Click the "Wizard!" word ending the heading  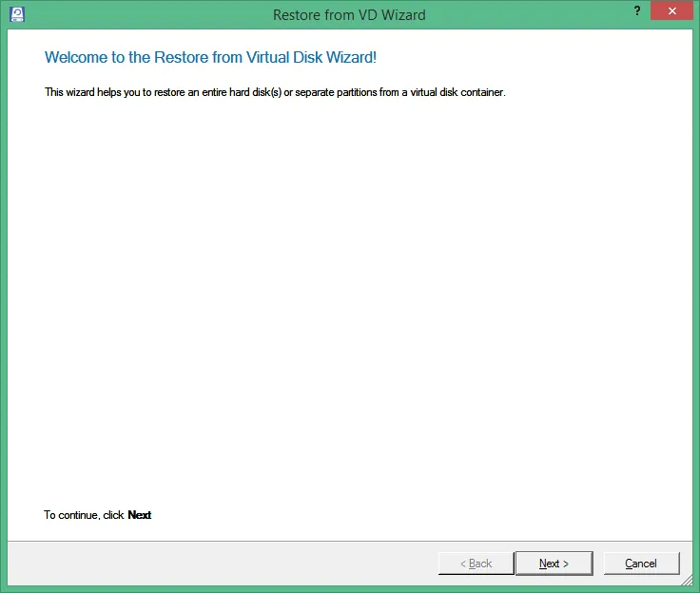pyautogui.click(x=351, y=57)
